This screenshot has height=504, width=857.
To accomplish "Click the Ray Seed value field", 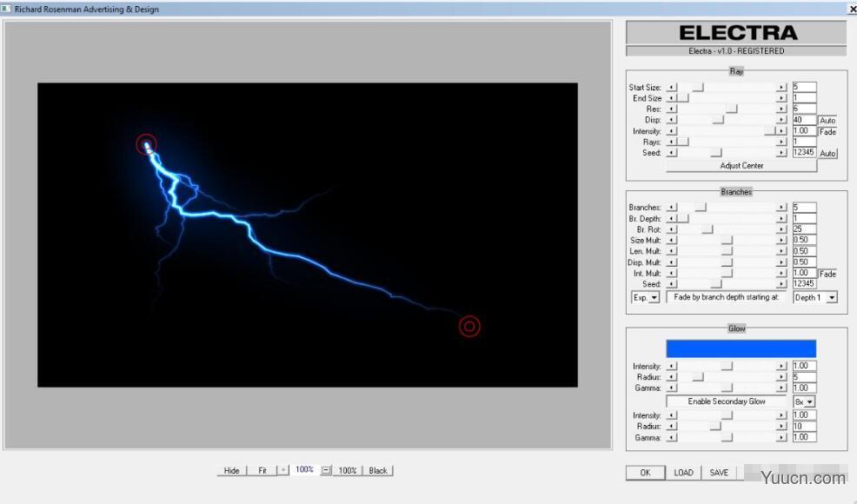I will (x=805, y=153).
